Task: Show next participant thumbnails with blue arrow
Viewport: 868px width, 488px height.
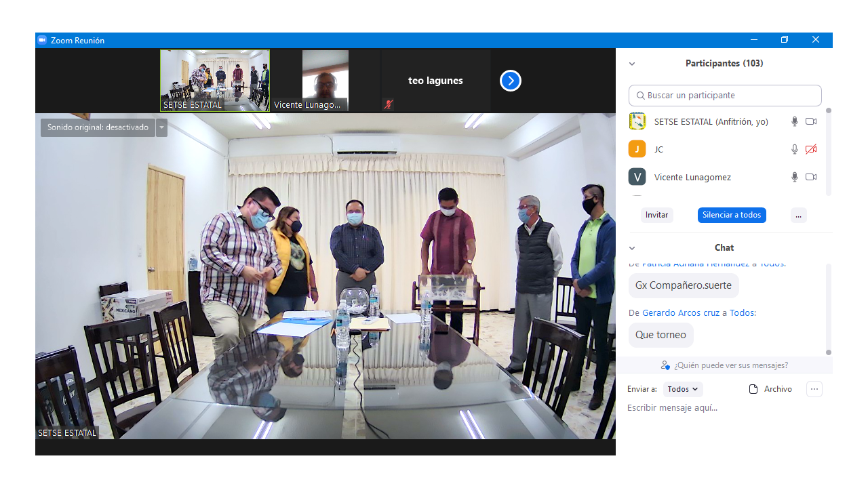Action: 511,81
